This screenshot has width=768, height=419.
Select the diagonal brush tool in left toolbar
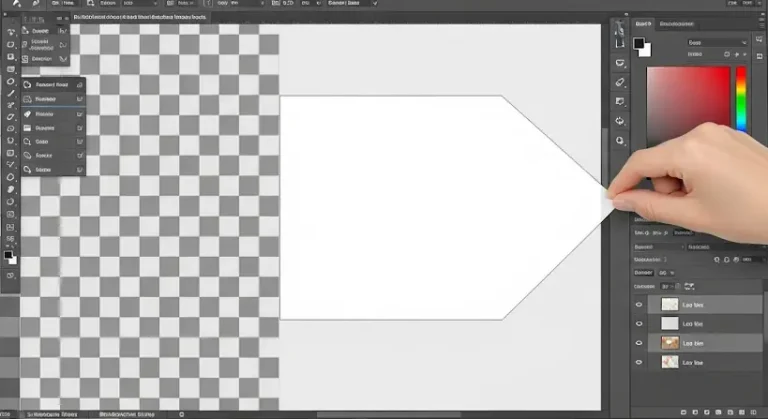[x=11, y=94]
